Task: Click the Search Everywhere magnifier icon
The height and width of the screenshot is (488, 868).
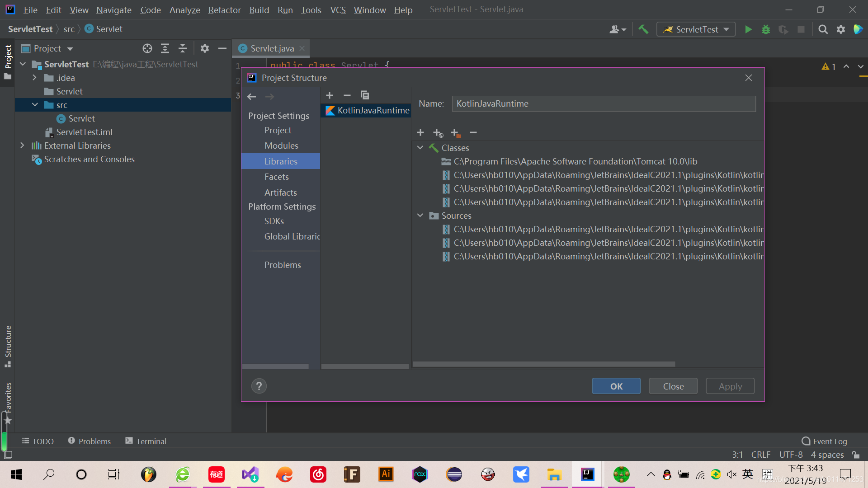Action: [823, 29]
